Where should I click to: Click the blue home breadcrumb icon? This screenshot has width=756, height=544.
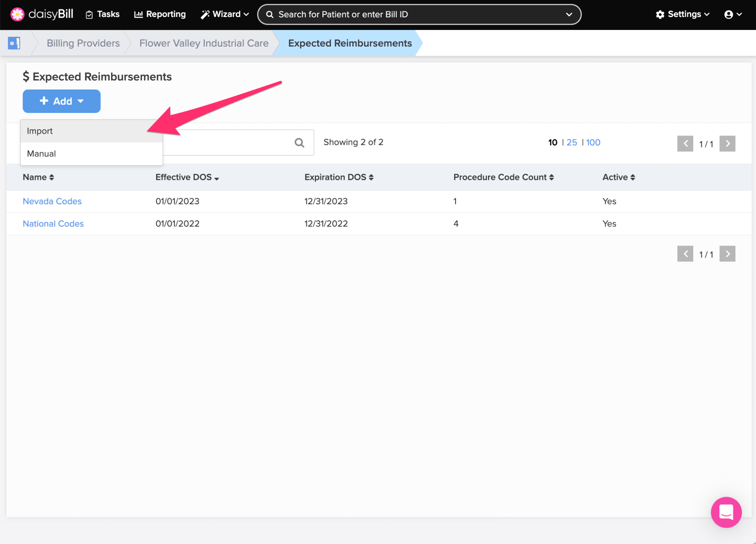tap(14, 43)
